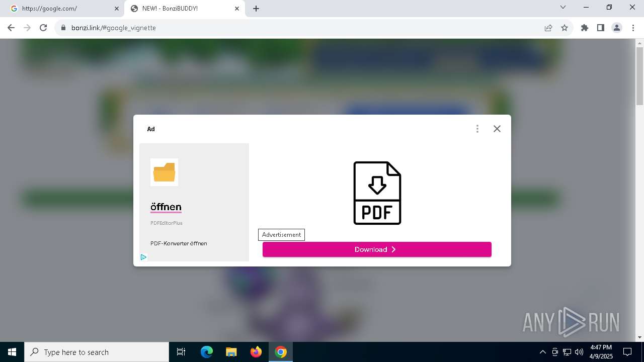Image resolution: width=644 pixels, height=362 pixels.
Task: Close the ad overlay
Action: pos(497,129)
